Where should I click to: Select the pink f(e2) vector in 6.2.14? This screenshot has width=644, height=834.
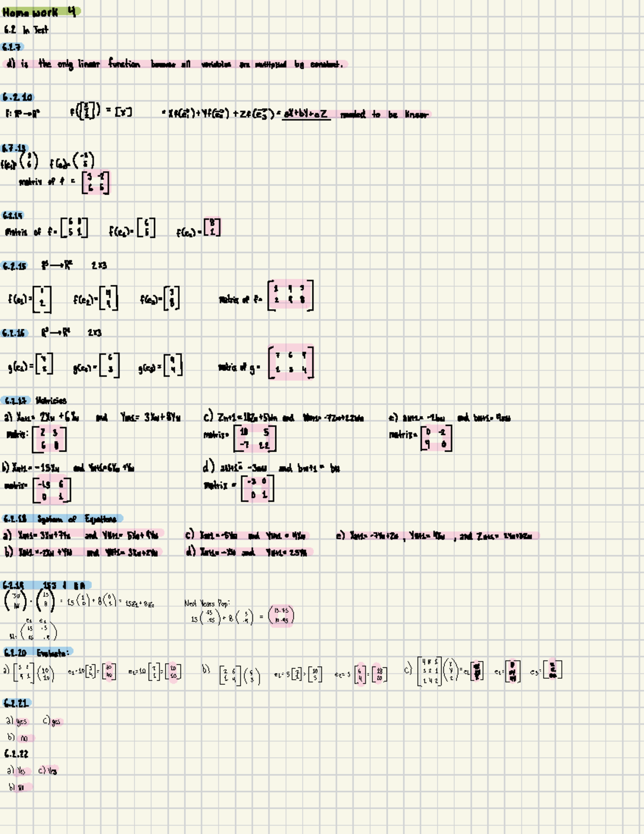[212, 227]
